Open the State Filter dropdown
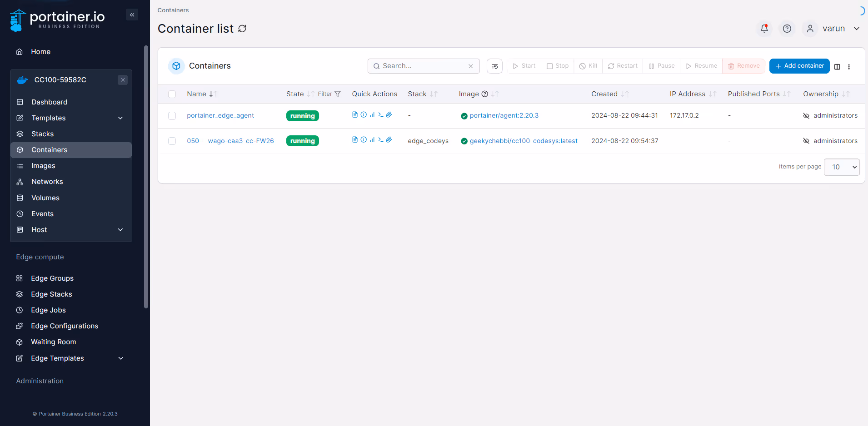 click(329, 94)
